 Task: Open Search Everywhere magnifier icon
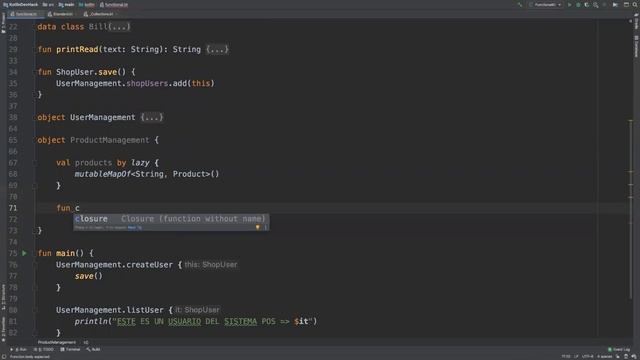(x=635, y=5)
